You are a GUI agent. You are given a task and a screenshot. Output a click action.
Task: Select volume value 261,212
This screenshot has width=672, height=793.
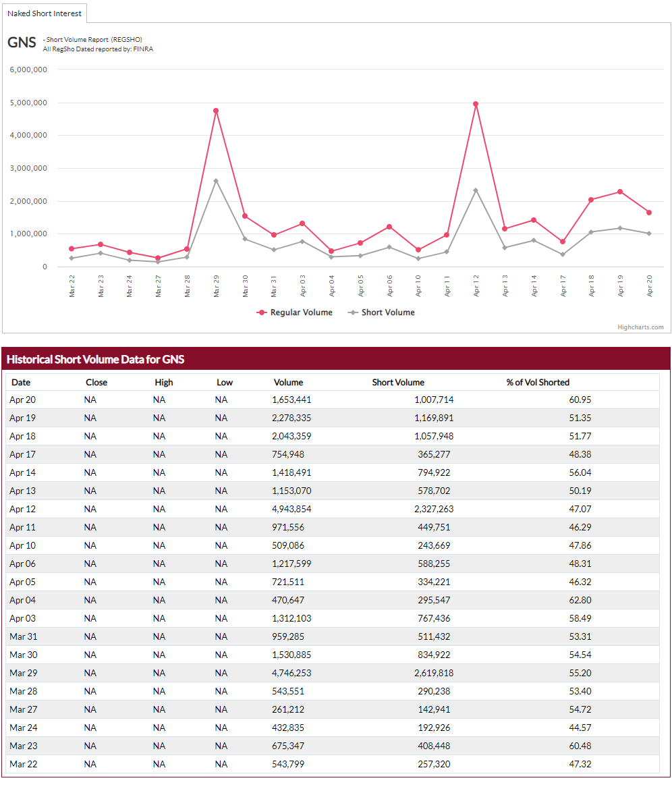288,709
